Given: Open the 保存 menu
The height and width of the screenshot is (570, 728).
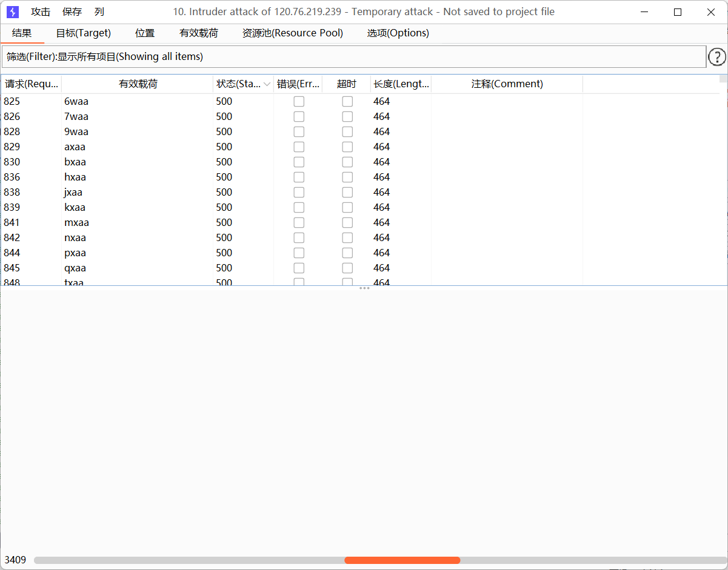Looking at the screenshot, I should 72,12.
